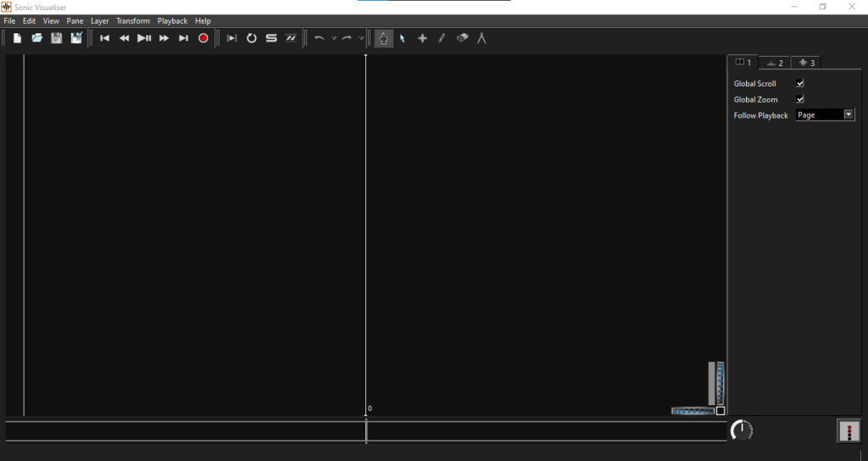Screen dimensions: 868x461
Task: Click the horizontal zoom thumbwheel
Action: click(693, 411)
